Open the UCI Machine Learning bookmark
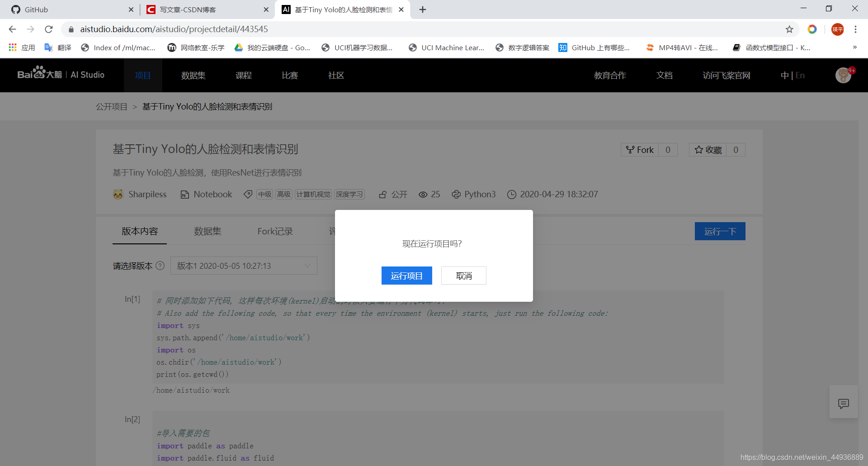The image size is (868, 466). click(446, 48)
